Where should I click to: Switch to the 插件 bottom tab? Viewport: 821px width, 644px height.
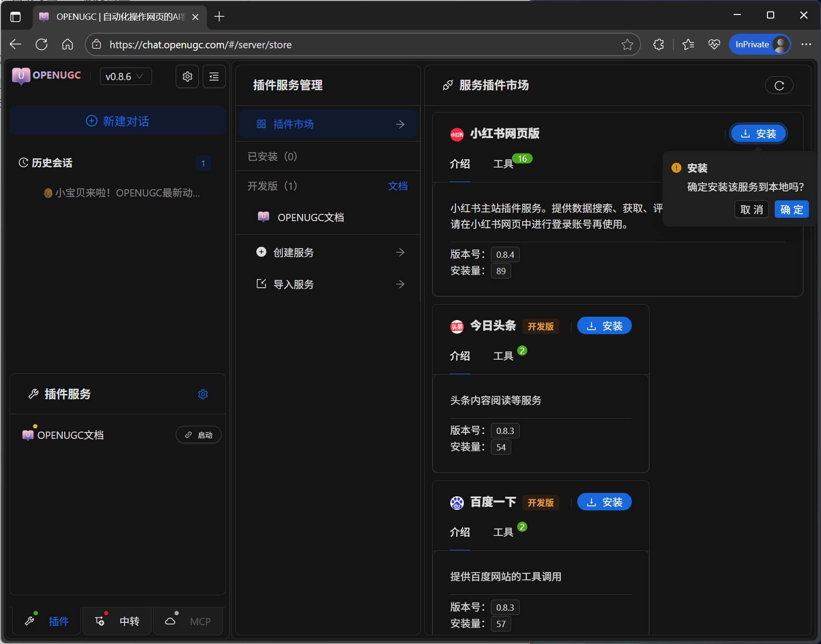click(x=47, y=621)
